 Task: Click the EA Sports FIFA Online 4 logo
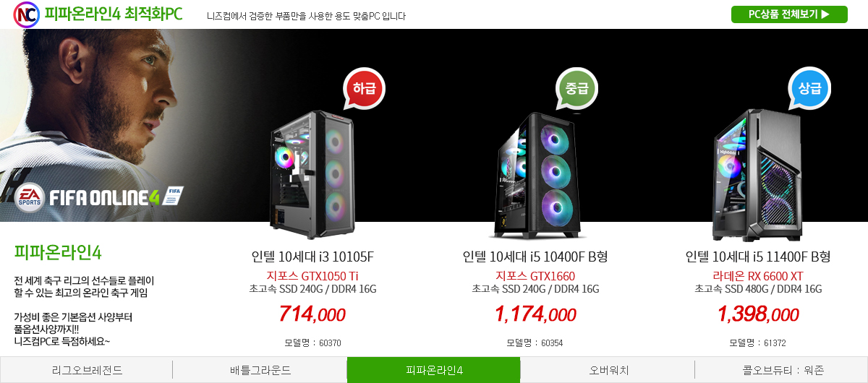pos(99,196)
